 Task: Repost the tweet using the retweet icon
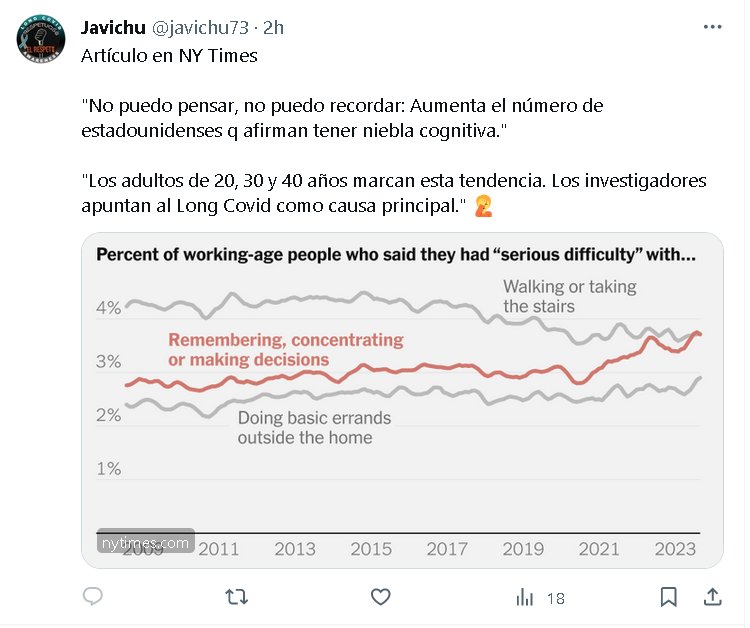(236, 597)
